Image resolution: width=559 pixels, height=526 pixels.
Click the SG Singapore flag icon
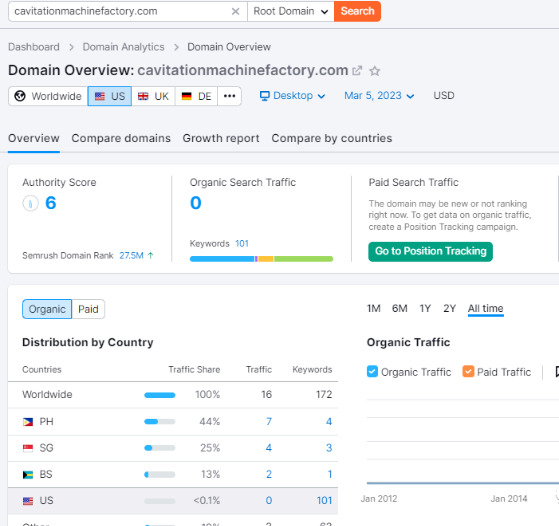point(28,448)
